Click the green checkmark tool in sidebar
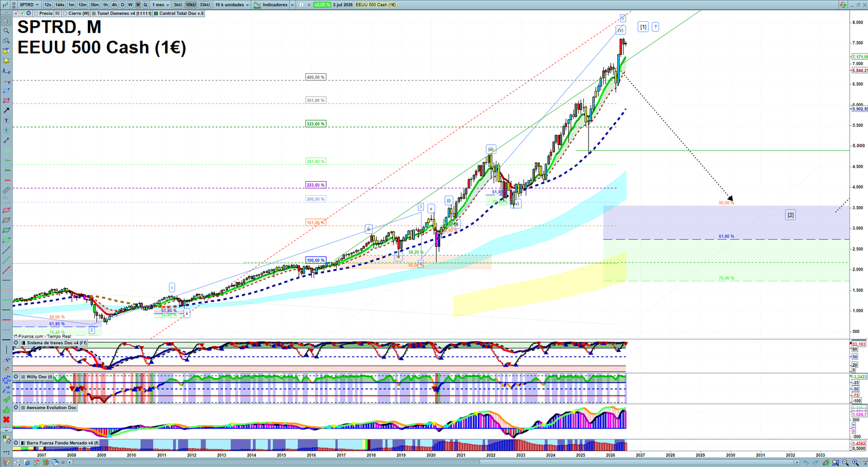This screenshot has height=467, width=868. (x=7, y=400)
